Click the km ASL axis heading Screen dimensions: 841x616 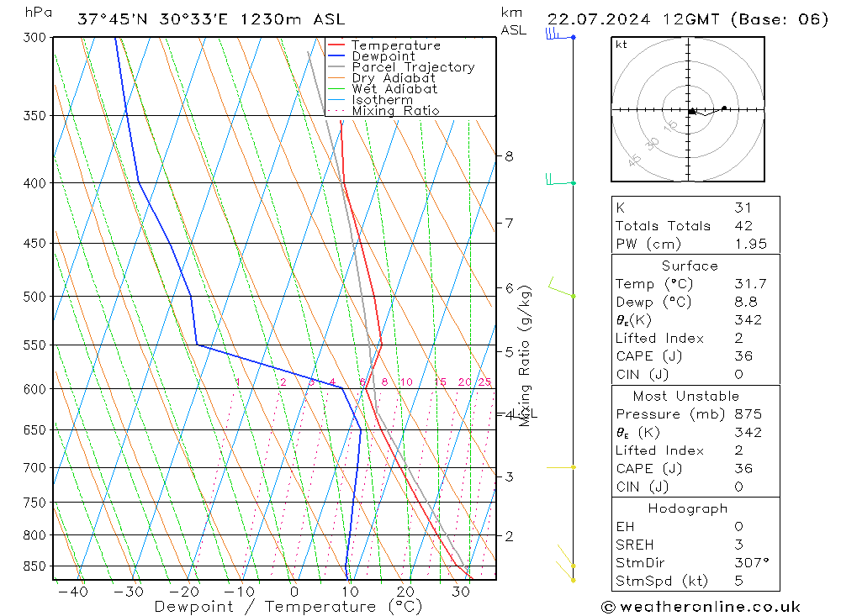pyautogui.click(x=514, y=22)
